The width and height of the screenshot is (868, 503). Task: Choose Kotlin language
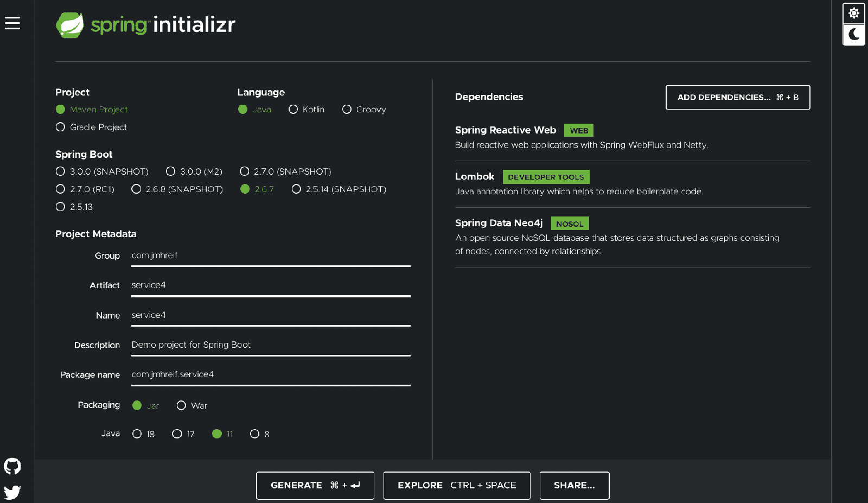(307, 110)
